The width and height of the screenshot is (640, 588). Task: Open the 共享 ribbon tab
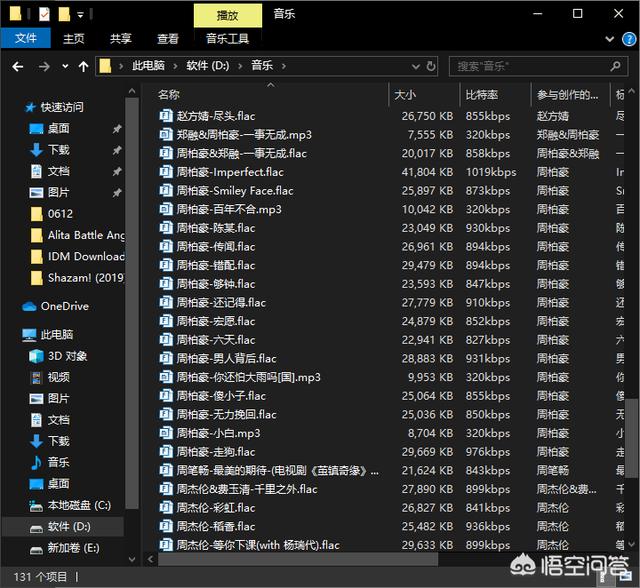pyautogui.click(x=121, y=38)
